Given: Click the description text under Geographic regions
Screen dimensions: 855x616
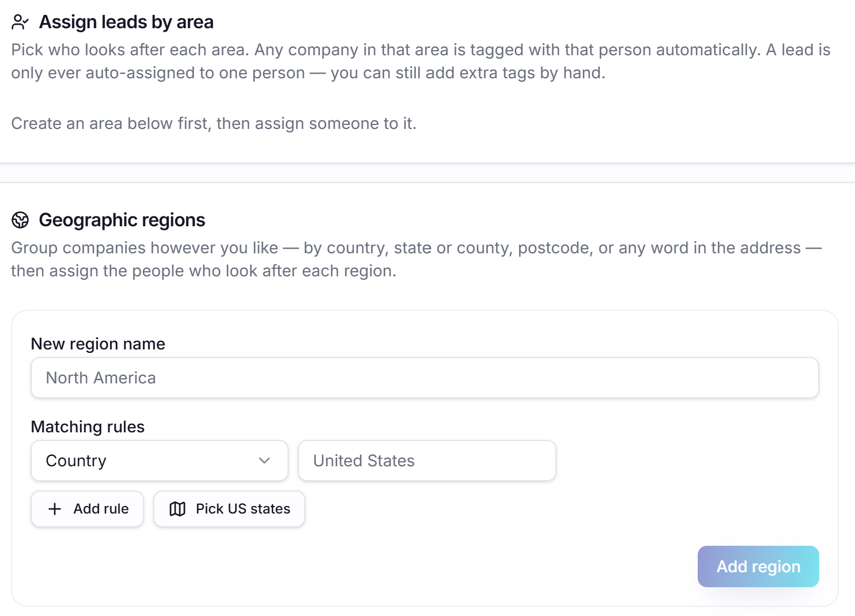Looking at the screenshot, I should pyautogui.click(x=416, y=259).
